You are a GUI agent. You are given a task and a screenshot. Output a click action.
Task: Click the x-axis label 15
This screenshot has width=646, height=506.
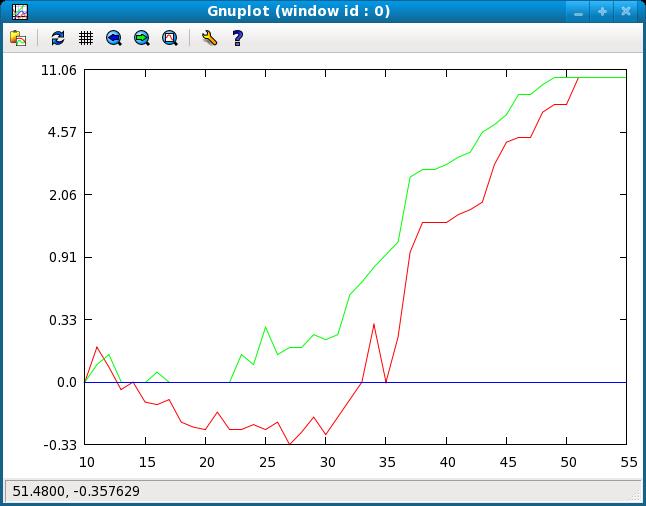[147, 462]
